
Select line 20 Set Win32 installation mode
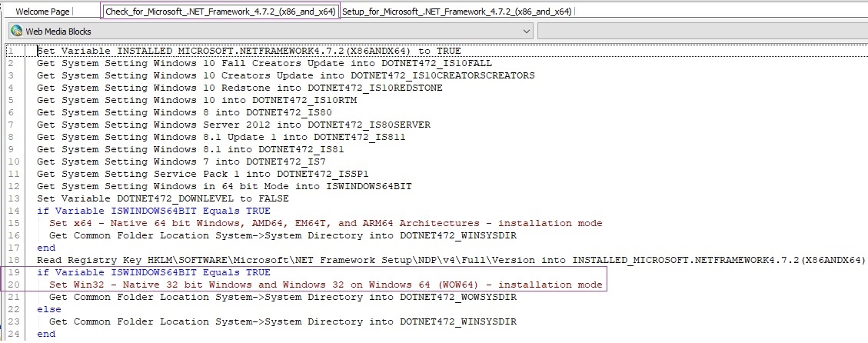pos(325,285)
